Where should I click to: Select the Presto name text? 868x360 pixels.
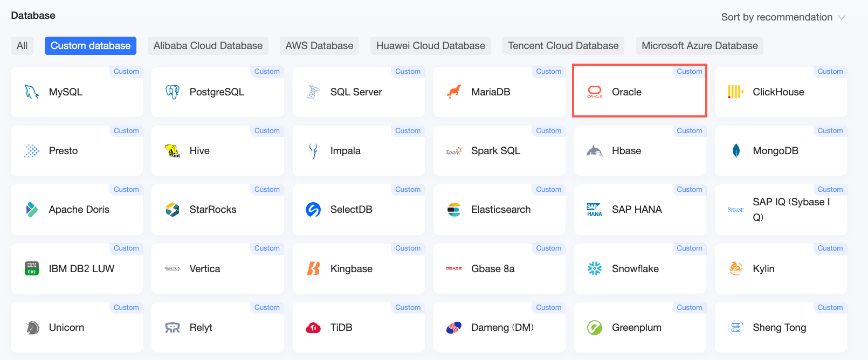click(64, 151)
